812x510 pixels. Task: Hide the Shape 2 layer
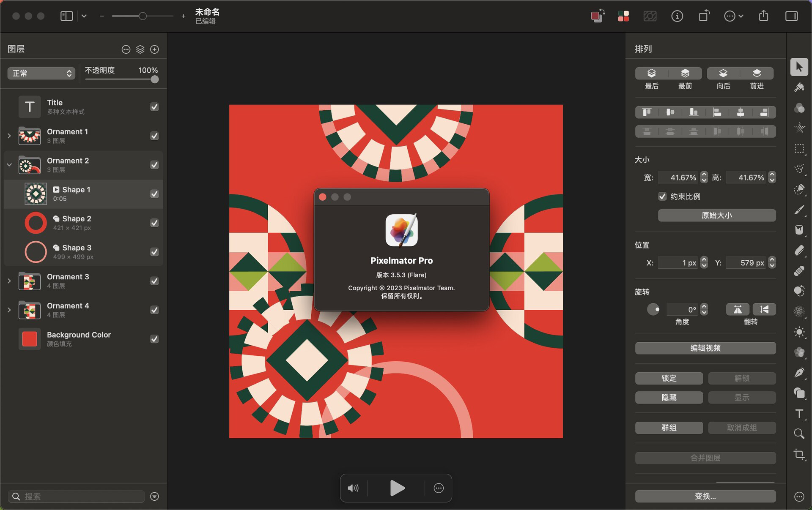(x=154, y=223)
